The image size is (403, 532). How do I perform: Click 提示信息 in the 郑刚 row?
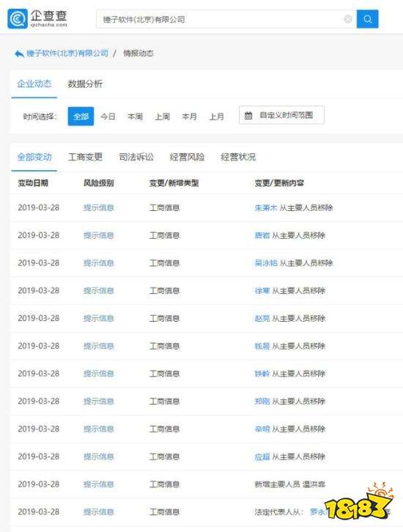click(99, 401)
